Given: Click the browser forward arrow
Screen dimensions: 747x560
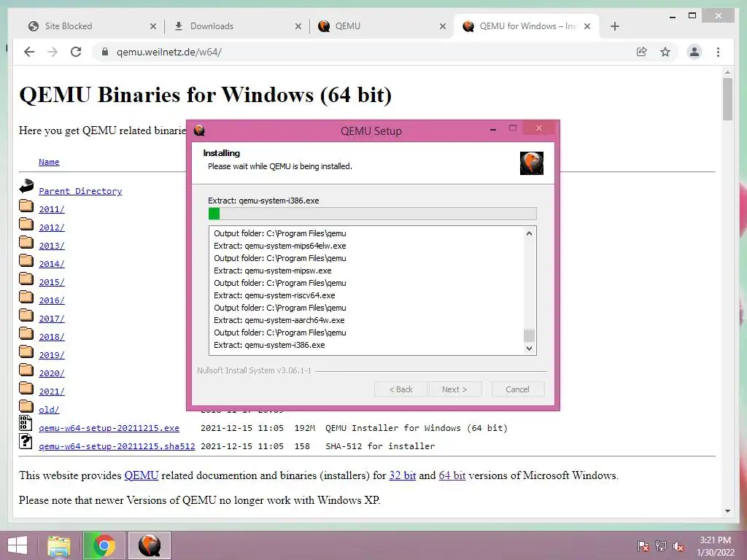Looking at the screenshot, I should click(x=53, y=52).
